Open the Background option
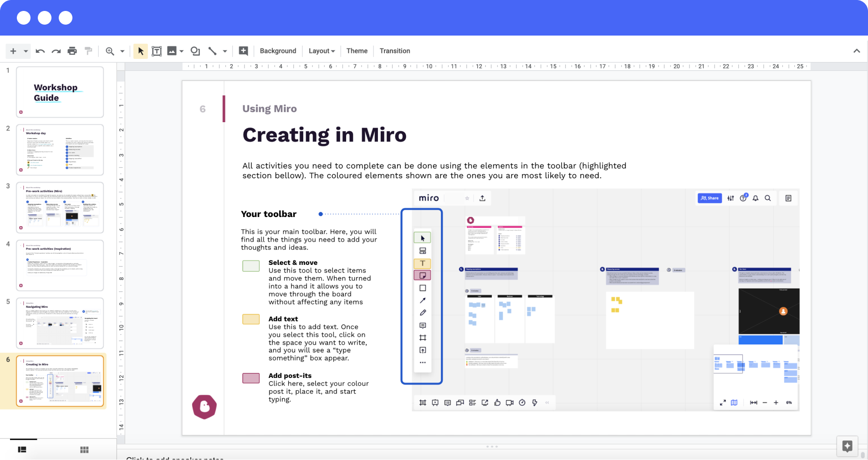Screen dimensions: 868x460 278,51
